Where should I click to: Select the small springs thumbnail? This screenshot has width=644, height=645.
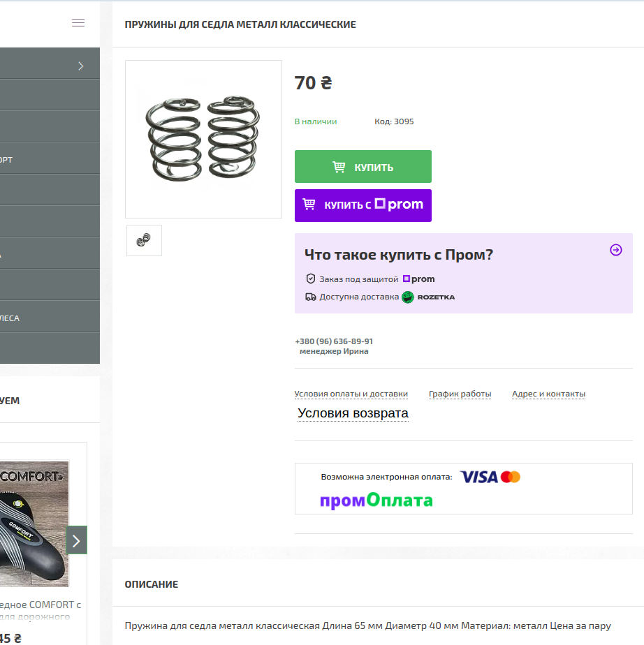point(144,240)
